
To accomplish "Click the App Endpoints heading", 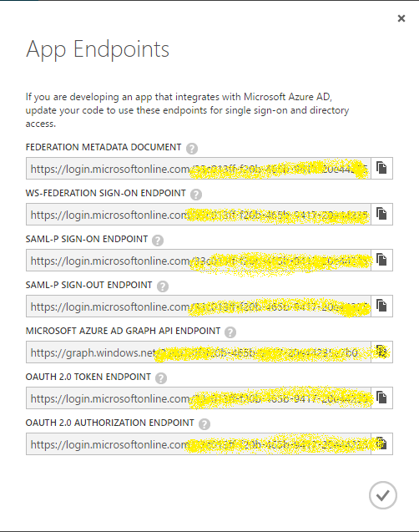I will 98,50.
